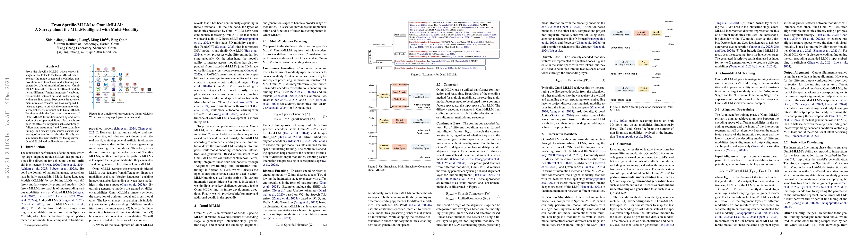Click the 'Omni-MLLMs' root node of taxonomy
This screenshot has width=868, height=246.
[x=370, y=56]
